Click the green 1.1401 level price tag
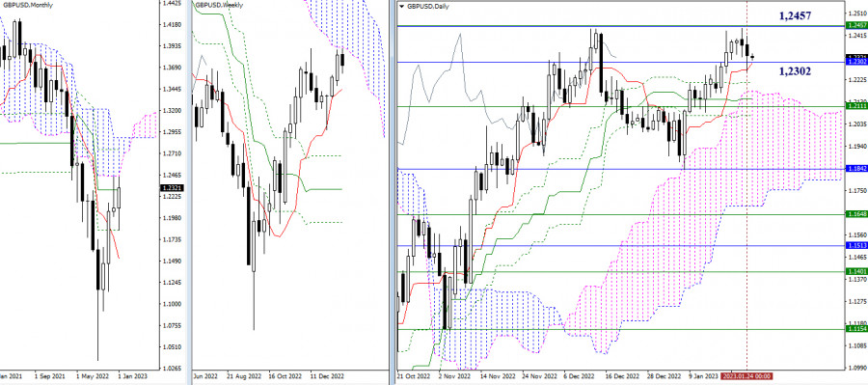The height and width of the screenshot is (385, 868). coord(857,271)
